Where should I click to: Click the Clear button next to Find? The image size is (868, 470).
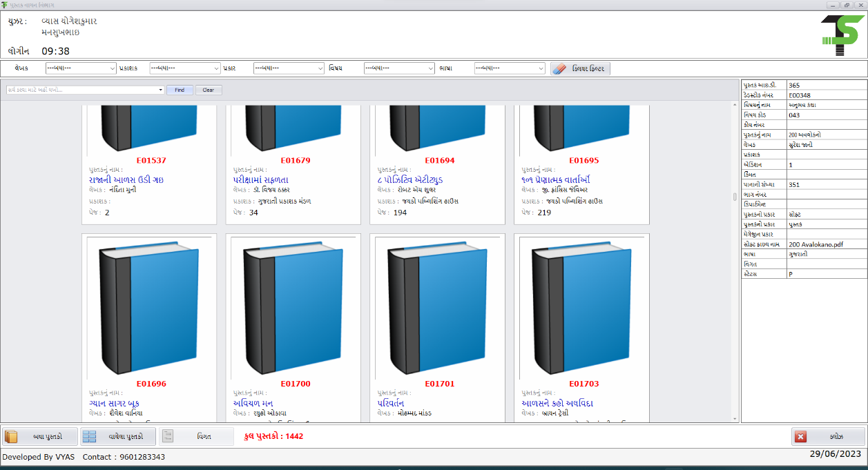tap(208, 90)
